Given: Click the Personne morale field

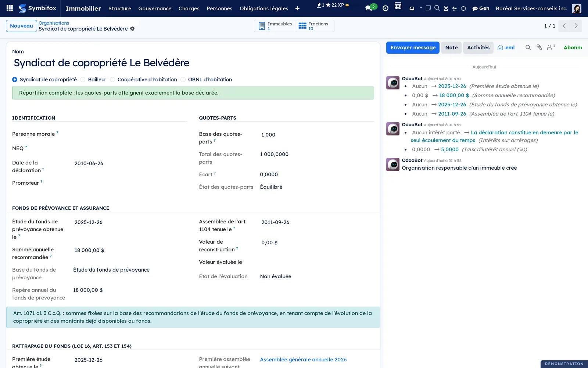Looking at the screenshot, I should (130, 135).
